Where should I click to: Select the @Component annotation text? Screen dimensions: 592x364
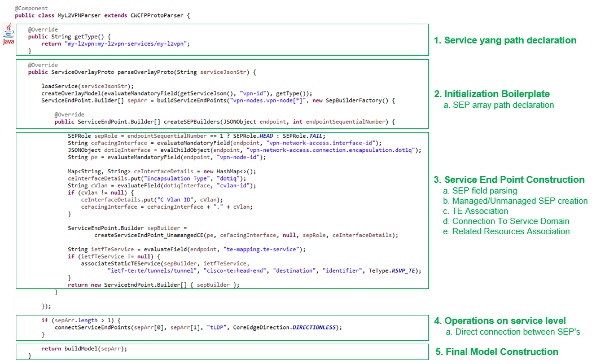click(32, 8)
